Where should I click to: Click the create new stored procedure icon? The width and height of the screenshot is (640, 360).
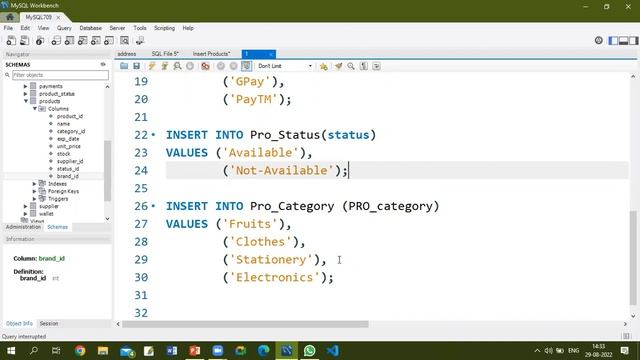pos(96,40)
